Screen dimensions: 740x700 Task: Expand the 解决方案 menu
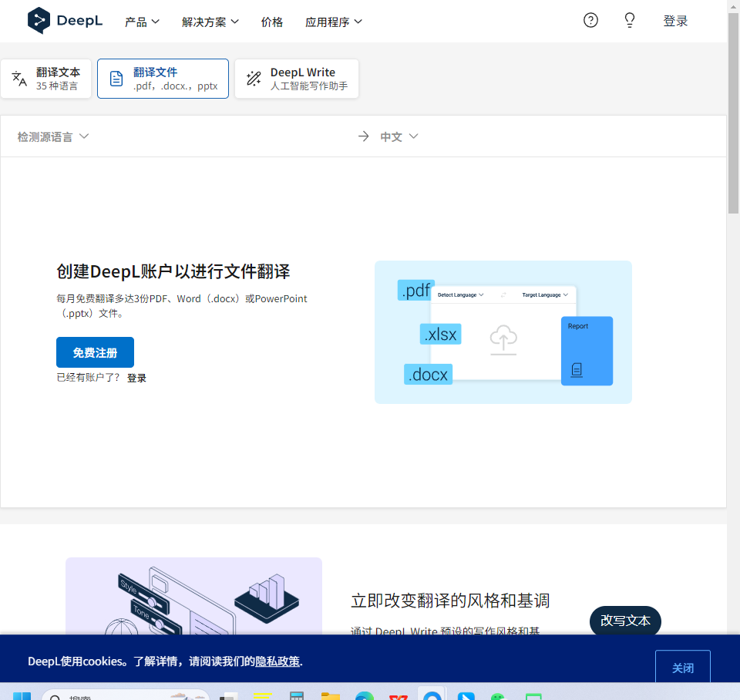[210, 22]
